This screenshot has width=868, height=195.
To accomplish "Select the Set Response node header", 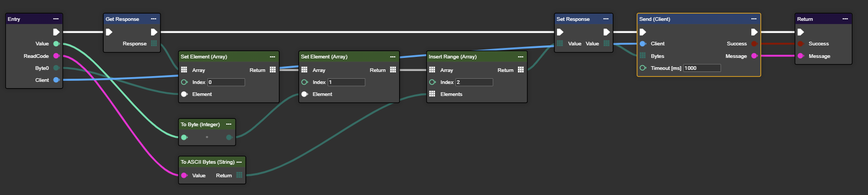I will 584,19.
